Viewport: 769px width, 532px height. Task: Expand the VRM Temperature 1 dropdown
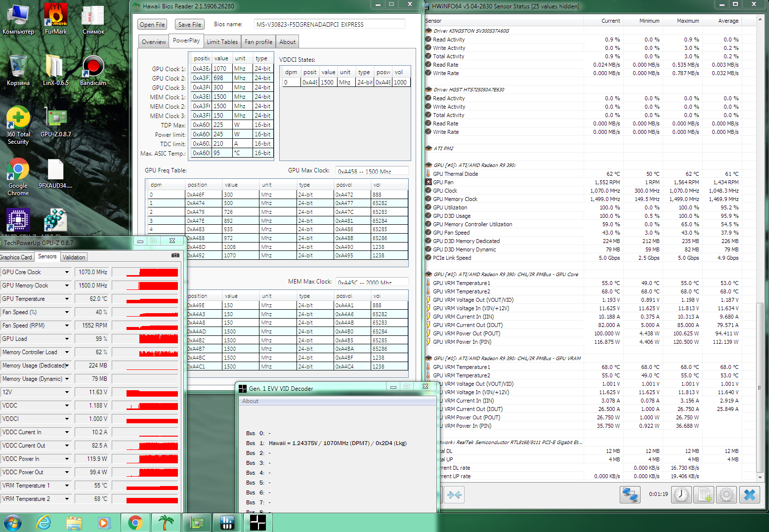point(67,486)
